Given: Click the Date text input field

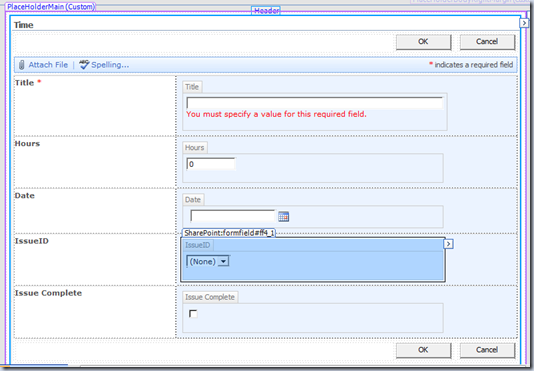Looking at the screenshot, I should pos(233,216).
